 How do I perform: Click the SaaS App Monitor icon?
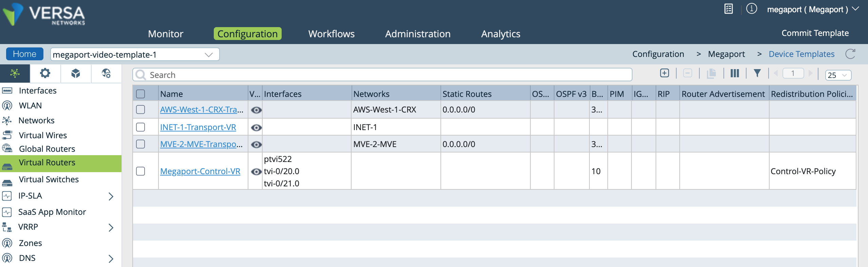(x=7, y=212)
